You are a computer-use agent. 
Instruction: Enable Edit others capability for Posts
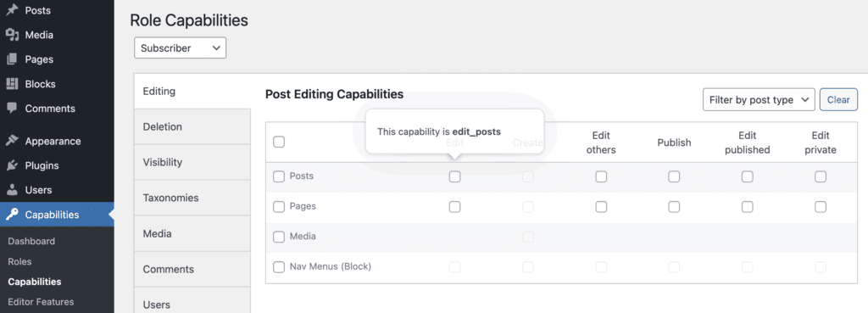[601, 176]
